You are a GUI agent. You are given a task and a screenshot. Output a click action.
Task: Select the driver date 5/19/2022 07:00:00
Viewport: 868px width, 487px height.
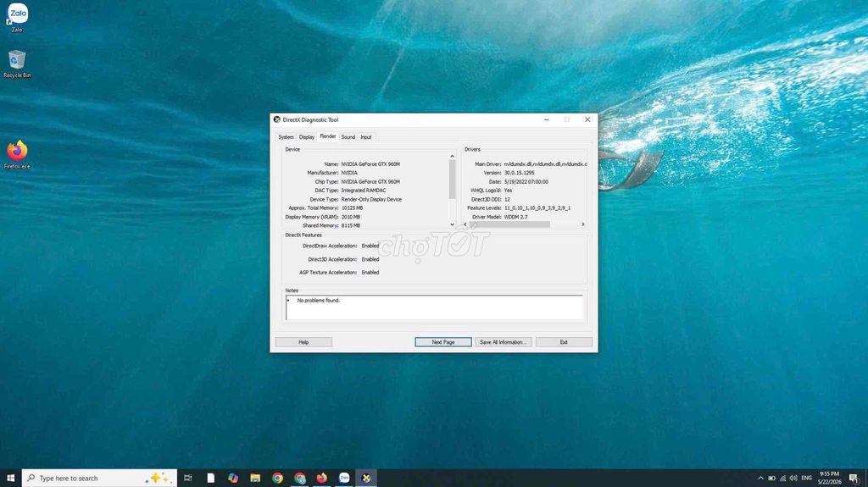pos(526,181)
